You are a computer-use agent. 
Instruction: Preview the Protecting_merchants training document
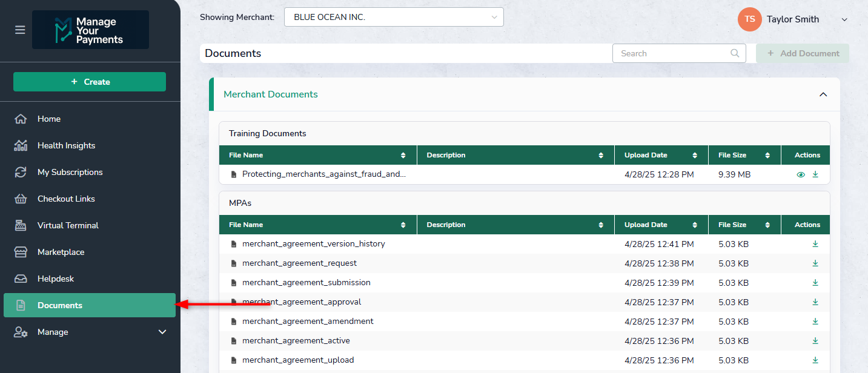point(801,174)
